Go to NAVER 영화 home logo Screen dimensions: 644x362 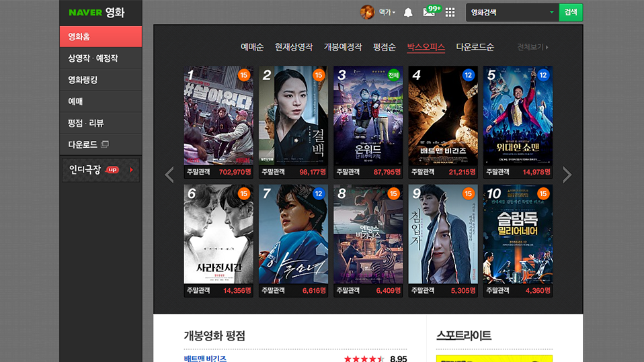pyautogui.click(x=97, y=13)
